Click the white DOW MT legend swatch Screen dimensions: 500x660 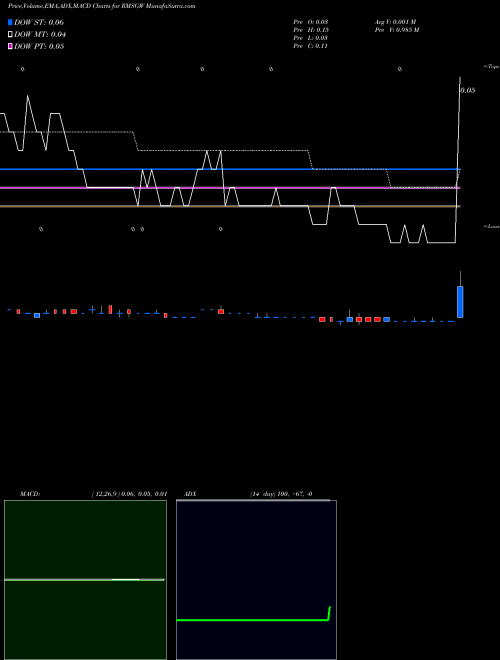pyautogui.click(x=10, y=34)
